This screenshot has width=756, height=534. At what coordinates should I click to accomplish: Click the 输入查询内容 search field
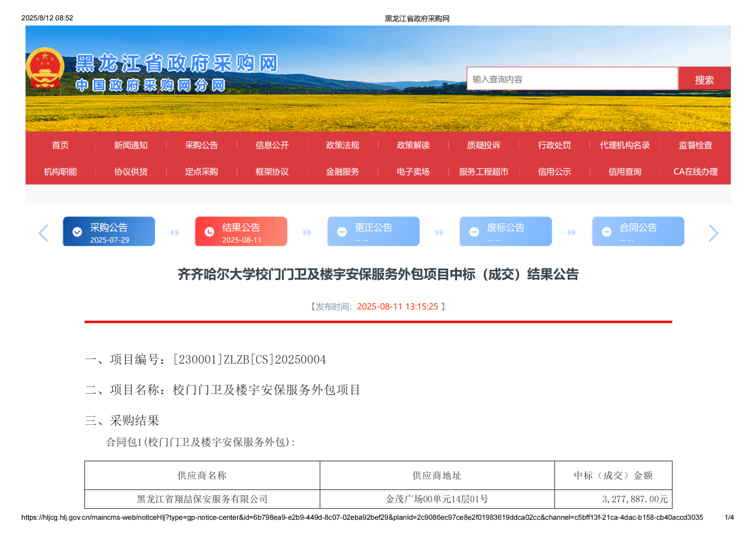pos(572,79)
